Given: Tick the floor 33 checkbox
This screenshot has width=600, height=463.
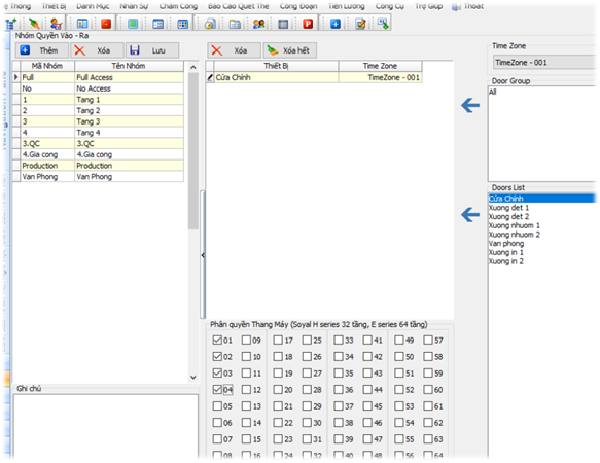Looking at the screenshot, I should pos(338,340).
